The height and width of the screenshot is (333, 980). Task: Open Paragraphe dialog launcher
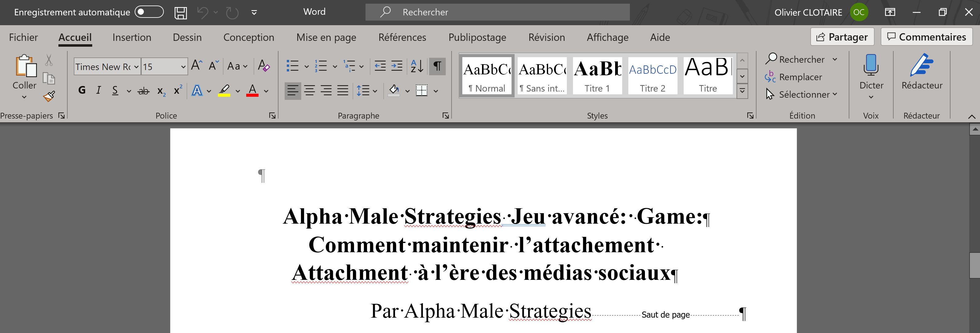[x=445, y=116]
